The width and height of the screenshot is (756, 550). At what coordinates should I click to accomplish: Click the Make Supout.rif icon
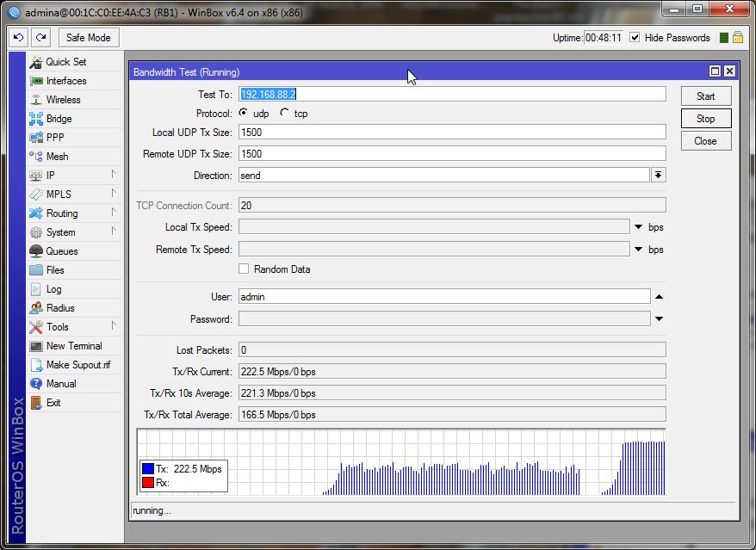pyautogui.click(x=36, y=365)
